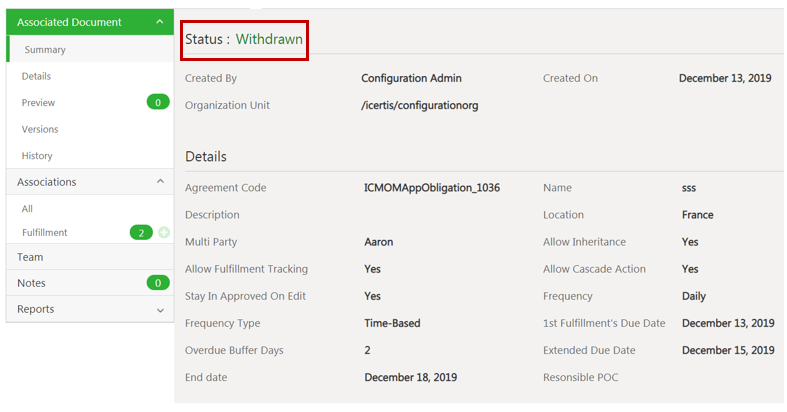Click the Configuration Admin creator name
This screenshot has height=412, width=787.
(x=411, y=78)
